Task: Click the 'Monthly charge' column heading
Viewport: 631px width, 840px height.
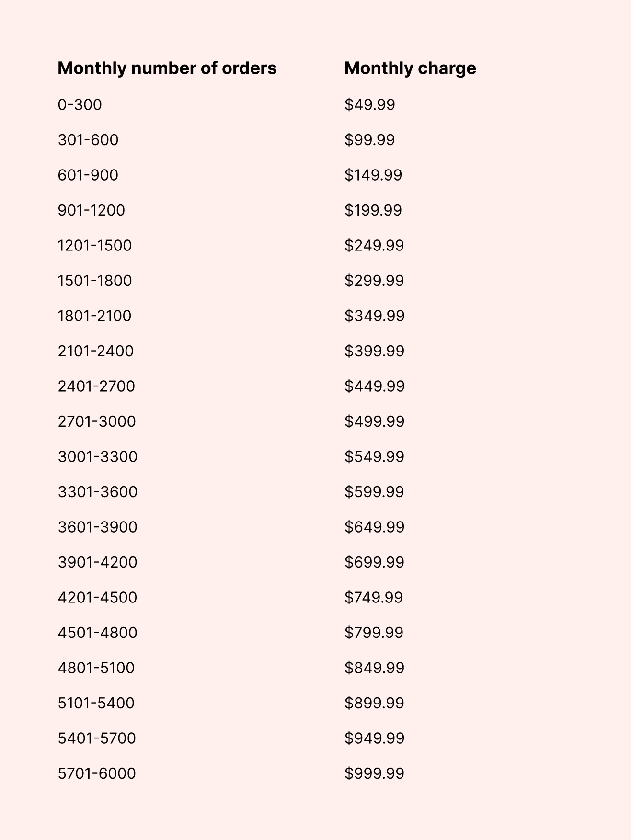Action: tap(410, 68)
